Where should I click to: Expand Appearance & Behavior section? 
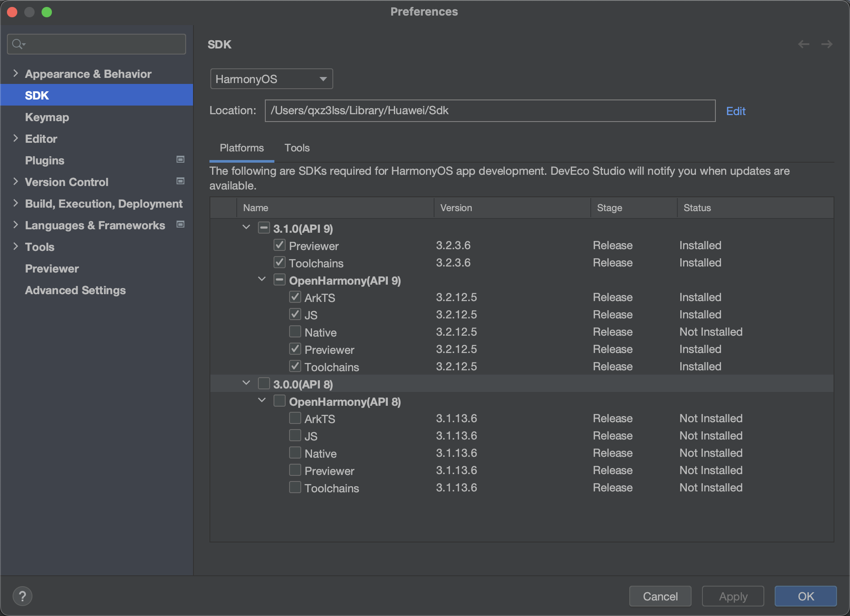click(x=16, y=73)
